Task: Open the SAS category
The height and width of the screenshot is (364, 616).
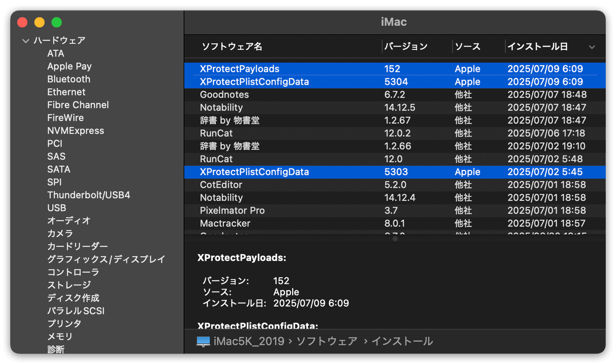Action: coord(56,156)
